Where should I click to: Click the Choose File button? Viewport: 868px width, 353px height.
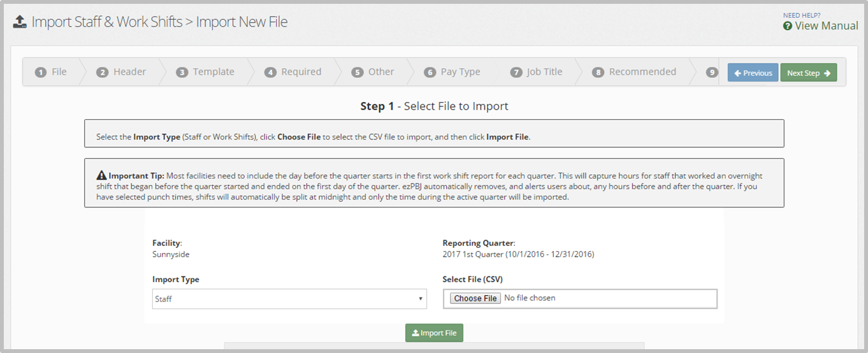(475, 298)
